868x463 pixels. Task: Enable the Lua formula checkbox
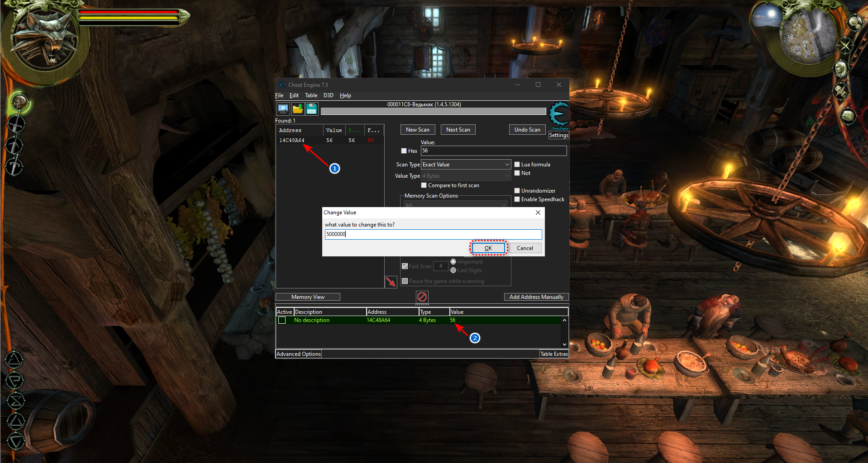point(517,165)
